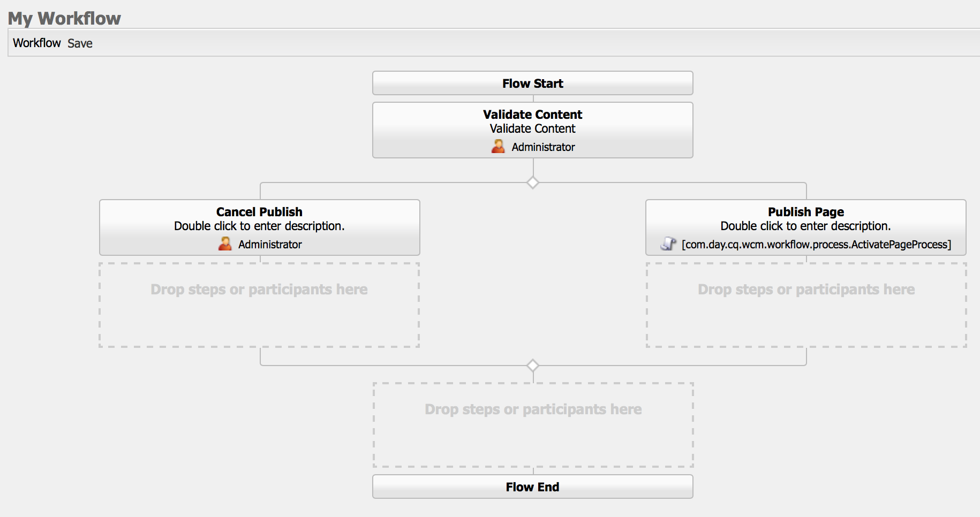
Task: Open the Workflow menu
Action: click(36, 43)
